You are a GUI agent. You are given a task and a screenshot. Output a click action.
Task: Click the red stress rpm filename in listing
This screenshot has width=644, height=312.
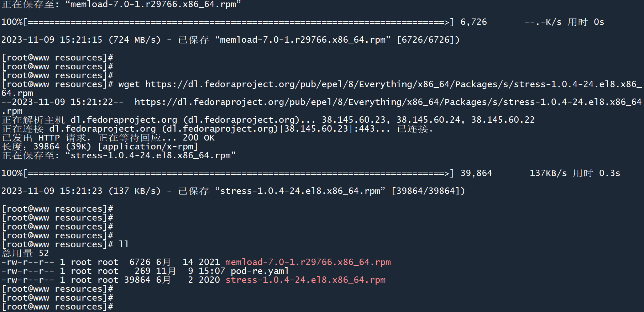click(305, 280)
